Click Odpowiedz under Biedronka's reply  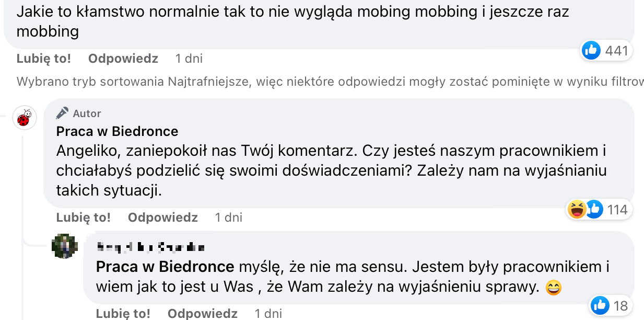coord(162,217)
